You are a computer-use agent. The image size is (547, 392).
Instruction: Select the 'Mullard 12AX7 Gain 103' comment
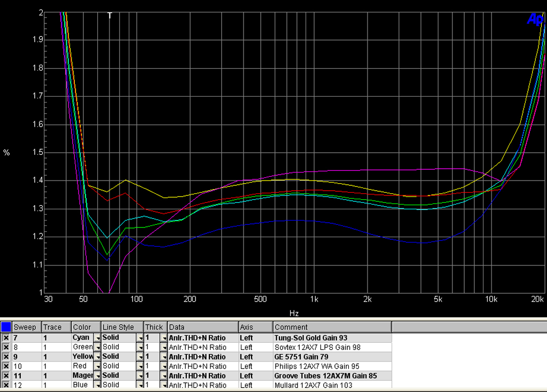(x=313, y=385)
